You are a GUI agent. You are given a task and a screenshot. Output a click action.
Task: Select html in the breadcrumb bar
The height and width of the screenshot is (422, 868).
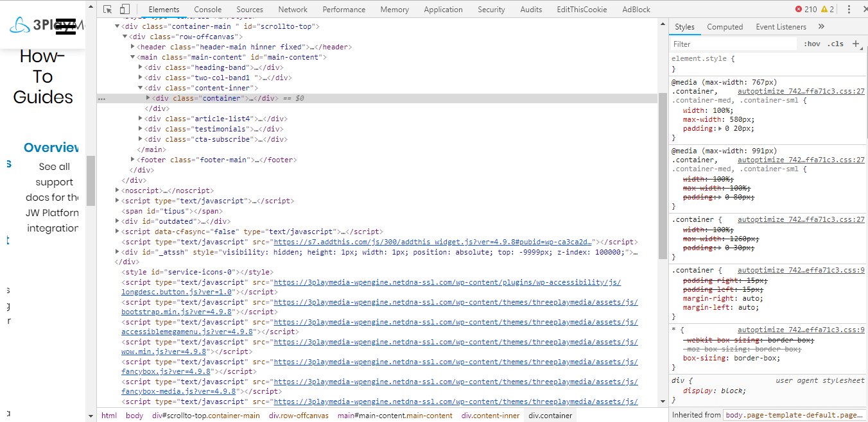coord(109,416)
